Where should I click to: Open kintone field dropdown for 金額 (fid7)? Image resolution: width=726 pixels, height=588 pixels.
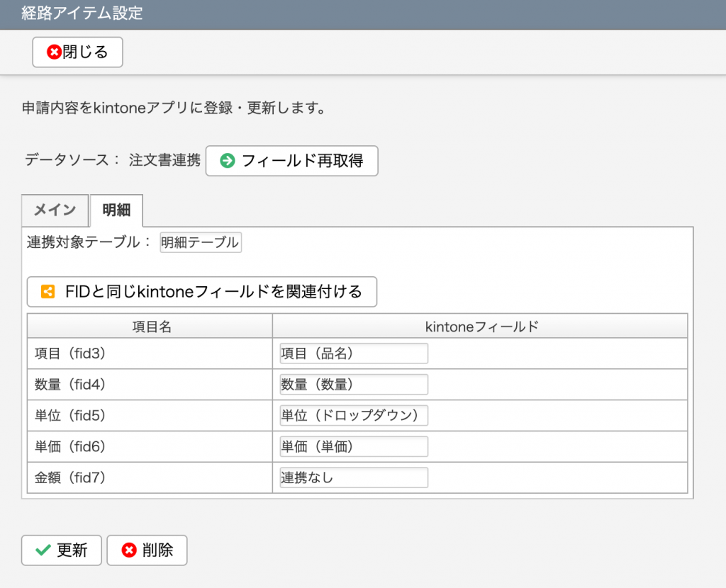click(354, 477)
